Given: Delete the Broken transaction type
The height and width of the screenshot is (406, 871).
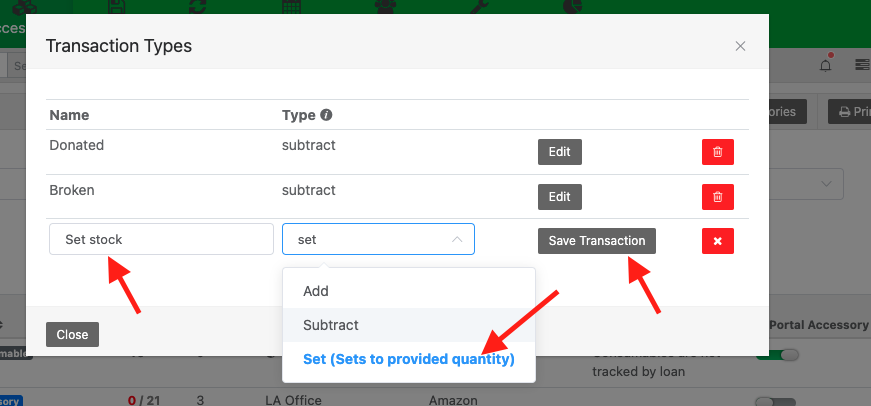Looking at the screenshot, I should [717, 197].
